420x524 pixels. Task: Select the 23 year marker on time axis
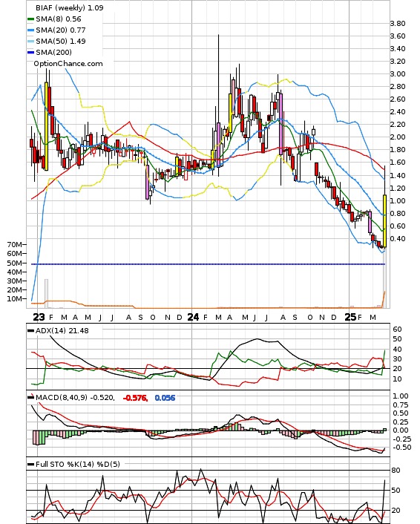coord(39,317)
